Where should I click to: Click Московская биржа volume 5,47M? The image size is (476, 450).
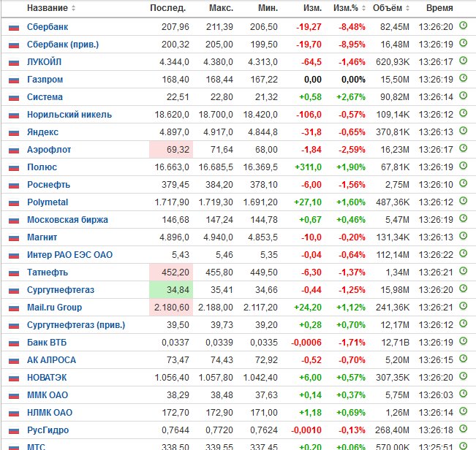pos(397,220)
